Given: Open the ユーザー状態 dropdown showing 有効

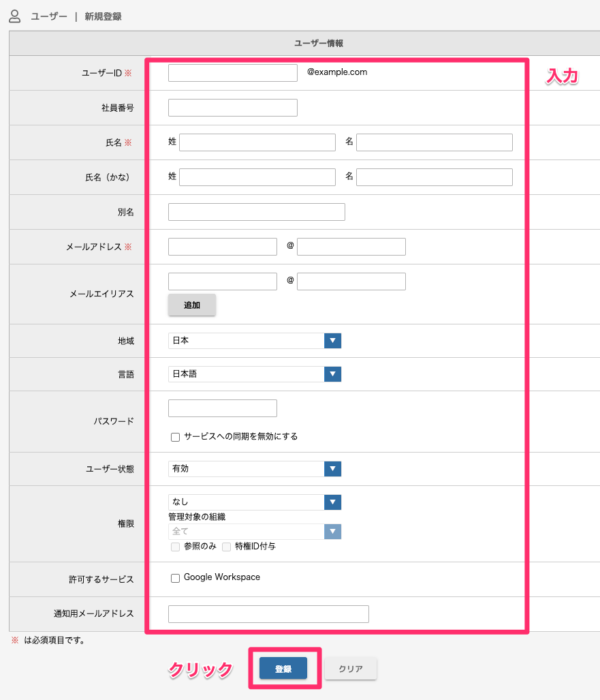Looking at the screenshot, I should tap(254, 469).
